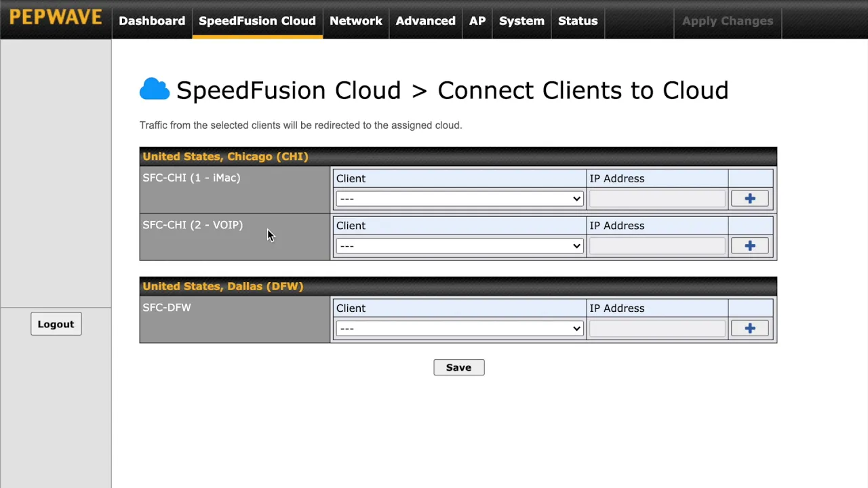Open the System tab

tap(521, 20)
